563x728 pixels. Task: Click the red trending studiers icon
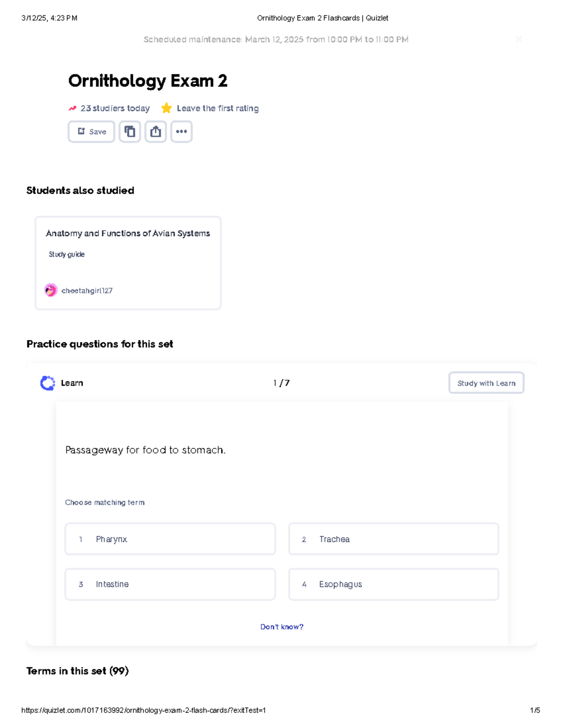point(72,108)
